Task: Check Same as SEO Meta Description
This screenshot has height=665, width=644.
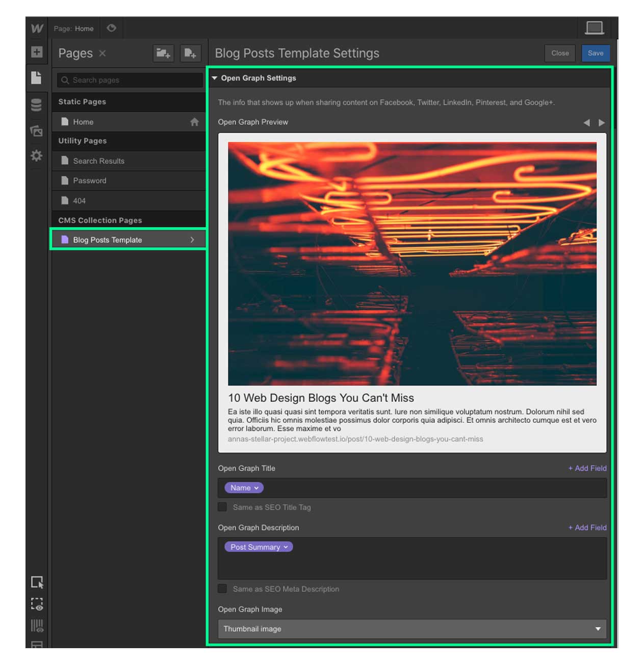Action: 222,589
